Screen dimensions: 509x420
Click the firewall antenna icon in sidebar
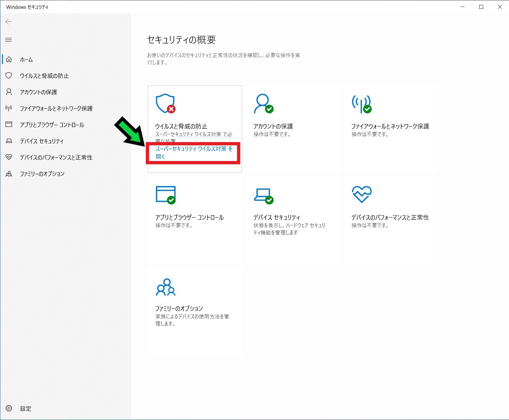pos(9,108)
